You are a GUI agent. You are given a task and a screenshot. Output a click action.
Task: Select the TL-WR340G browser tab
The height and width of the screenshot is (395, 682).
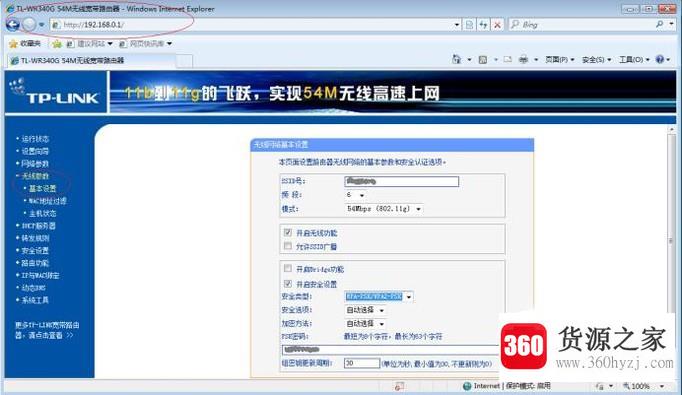(x=91, y=60)
